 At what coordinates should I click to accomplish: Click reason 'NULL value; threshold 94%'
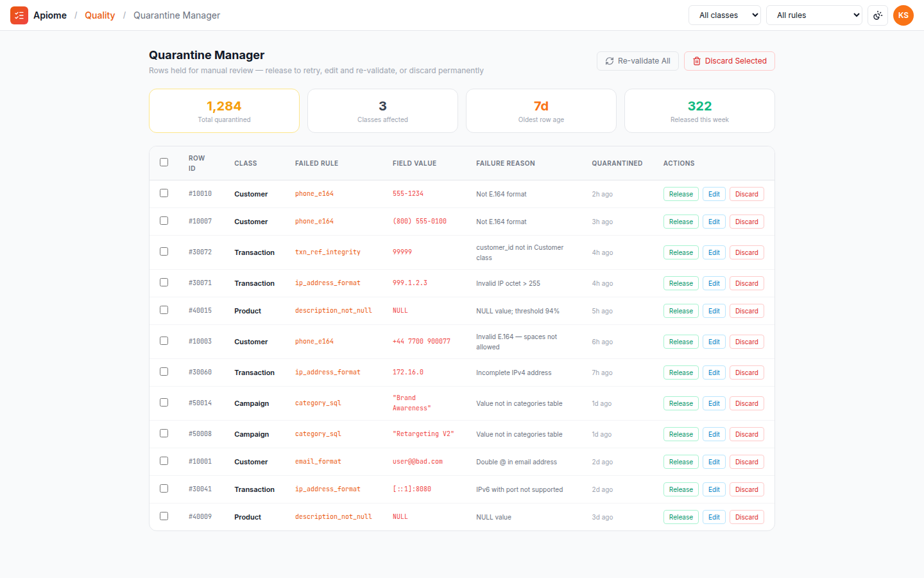coord(518,311)
